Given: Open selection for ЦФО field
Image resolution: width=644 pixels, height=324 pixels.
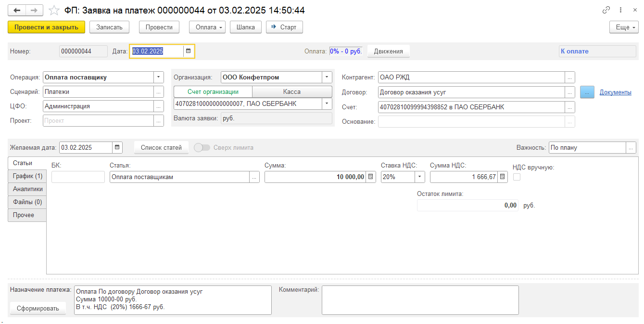Looking at the screenshot, I should tap(159, 106).
